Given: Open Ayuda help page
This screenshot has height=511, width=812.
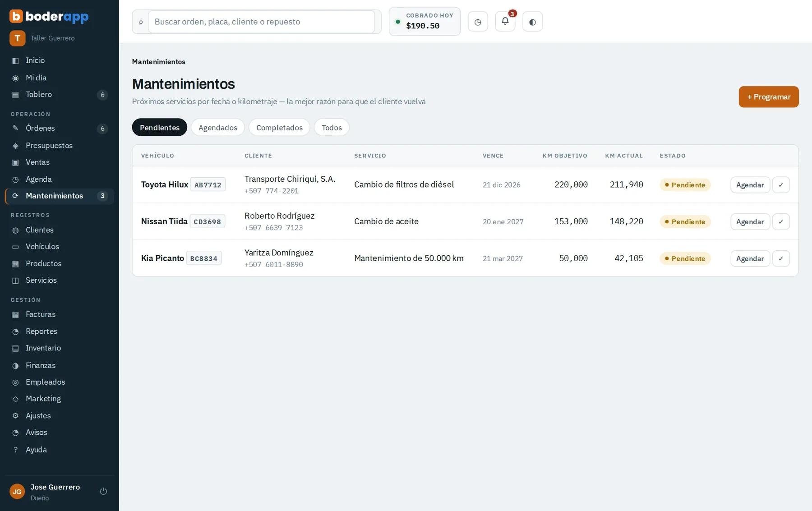Looking at the screenshot, I should click(59, 450).
